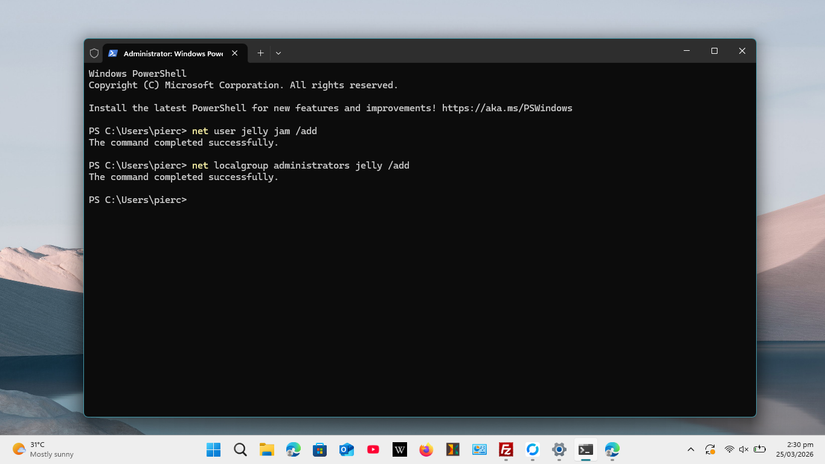
Task: Open Settings gear on the taskbar
Action: coord(559,449)
